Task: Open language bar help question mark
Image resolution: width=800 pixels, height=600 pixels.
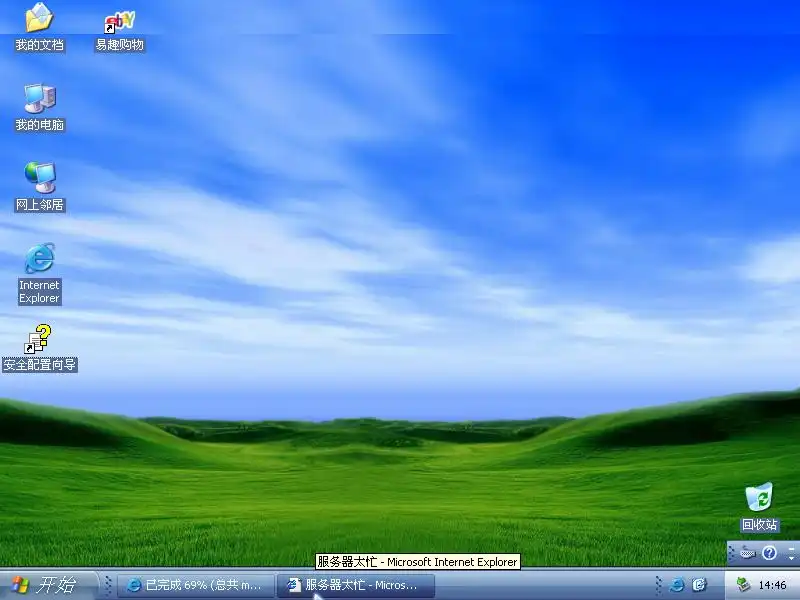Action: point(769,553)
